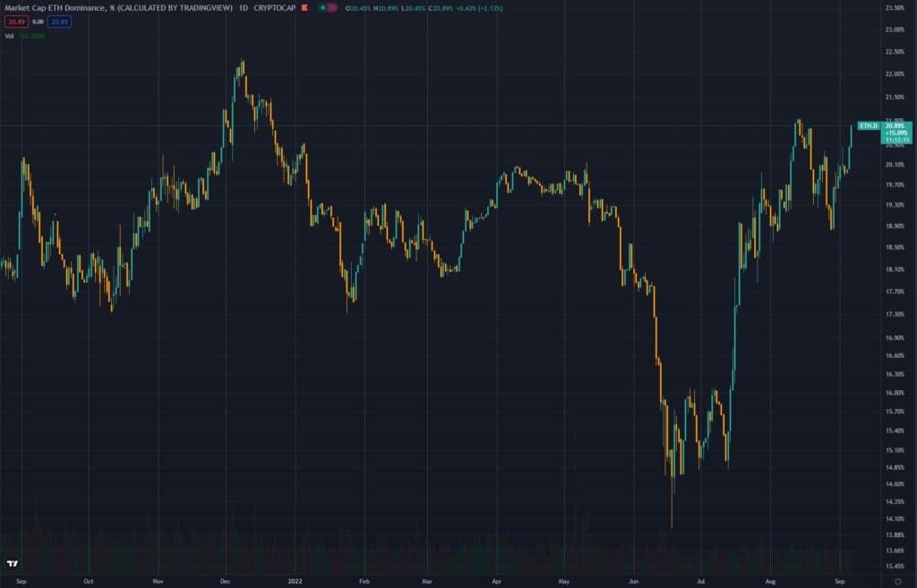
Task: Click the May label on time axis
Action: click(x=564, y=582)
